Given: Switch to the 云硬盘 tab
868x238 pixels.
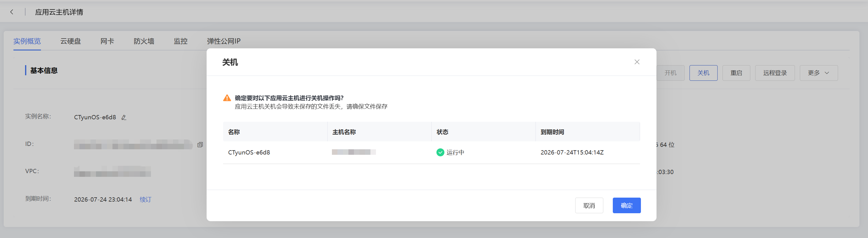Looking at the screenshot, I should click(x=70, y=41).
